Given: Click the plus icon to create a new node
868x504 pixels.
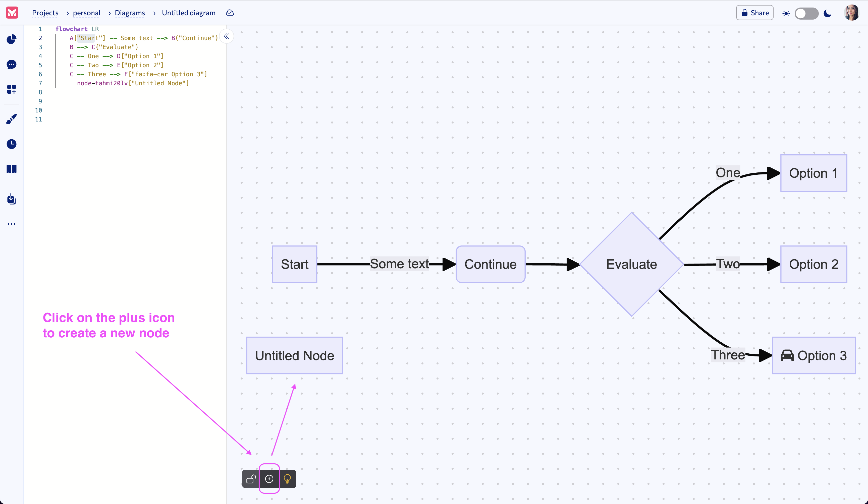Looking at the screenshot, I should point(269,479).
